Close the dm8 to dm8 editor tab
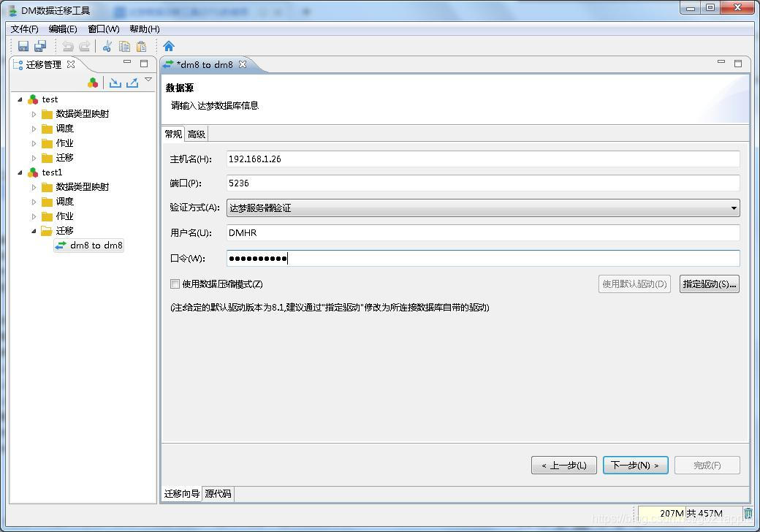The height and width of the screenshot is (532, 760). [x=243, y=64]
